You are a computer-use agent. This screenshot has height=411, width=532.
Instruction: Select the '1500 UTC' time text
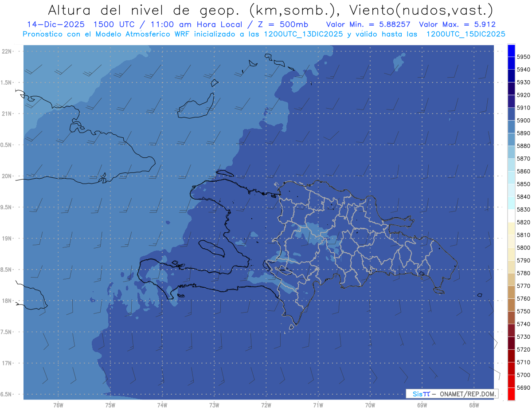114,24
